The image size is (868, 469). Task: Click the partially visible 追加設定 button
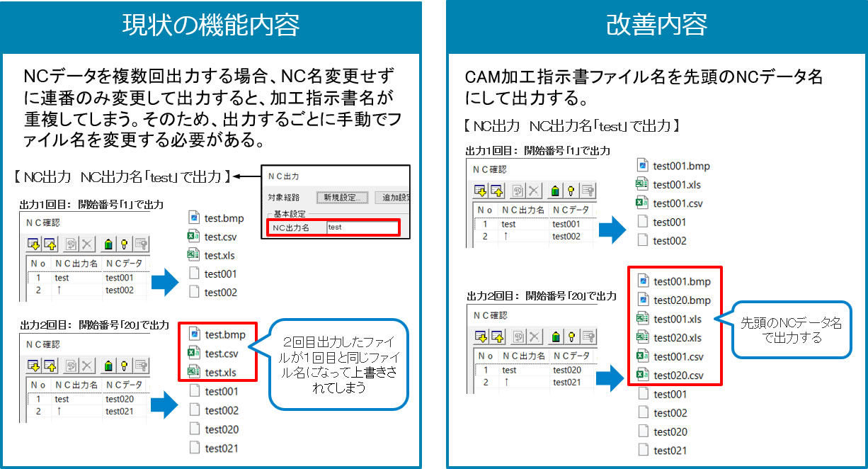pyautogui.click(x=396, y=198)
